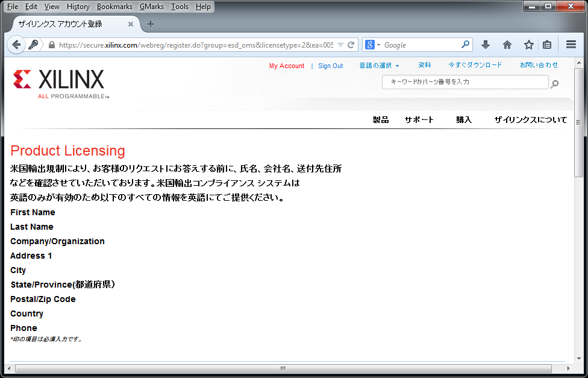Click the Xilinx logo
The height and width of the screenshot is (378, 588).
tap(61, 84)
